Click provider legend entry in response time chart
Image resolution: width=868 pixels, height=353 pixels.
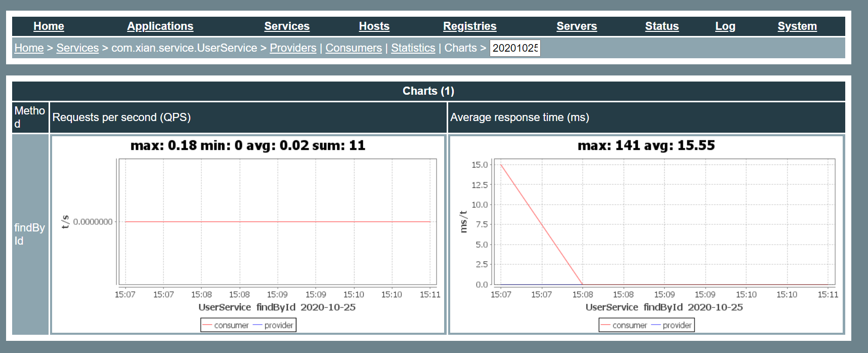(671, 325)
